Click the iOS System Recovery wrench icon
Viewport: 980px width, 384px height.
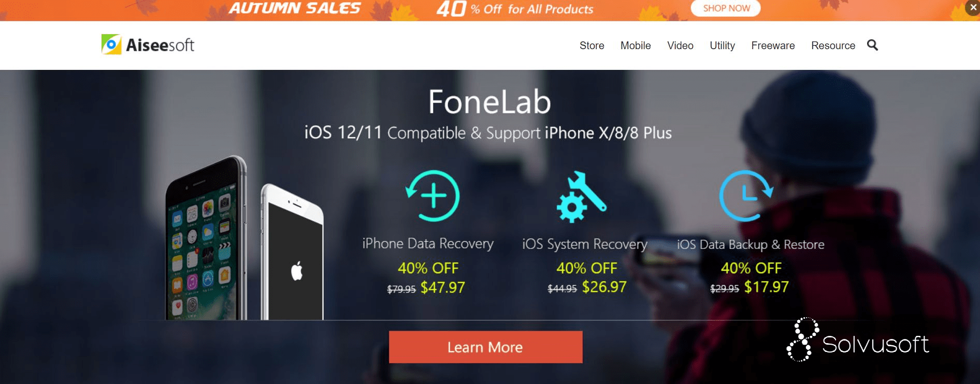(x=581, y=197)
